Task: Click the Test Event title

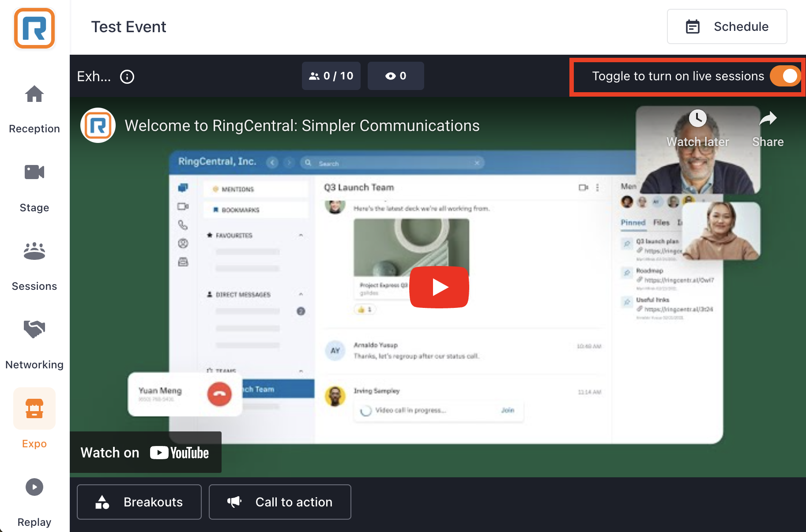Action: pyautogui.click(x=128, y=27)
